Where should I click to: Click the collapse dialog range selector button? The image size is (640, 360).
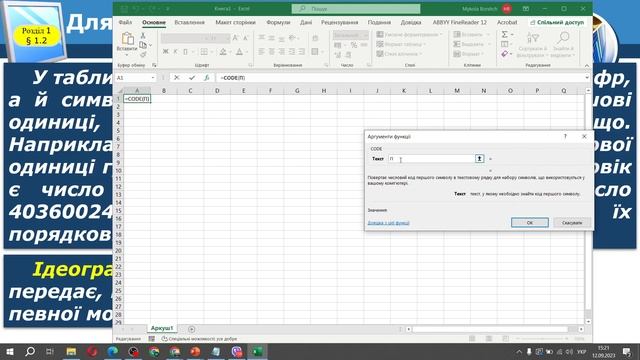(x=480, y=158)
